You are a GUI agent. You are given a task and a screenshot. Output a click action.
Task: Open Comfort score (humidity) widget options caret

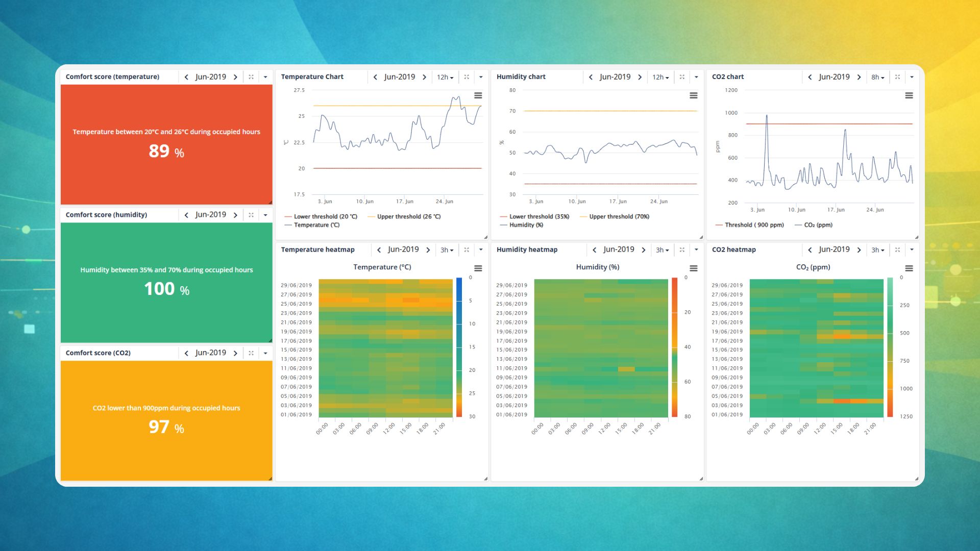[x=265, y=215]
